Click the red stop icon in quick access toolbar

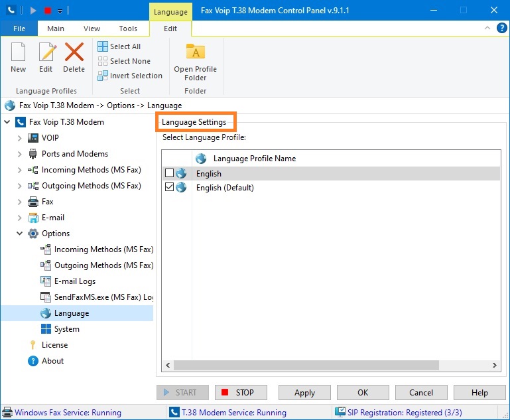48,11
